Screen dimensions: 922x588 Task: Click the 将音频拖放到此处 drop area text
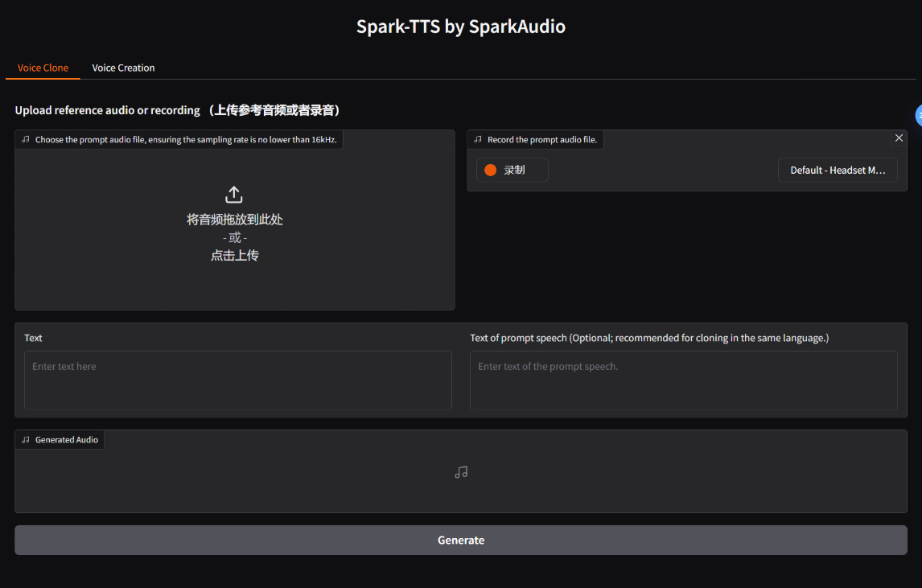point(235,220)
